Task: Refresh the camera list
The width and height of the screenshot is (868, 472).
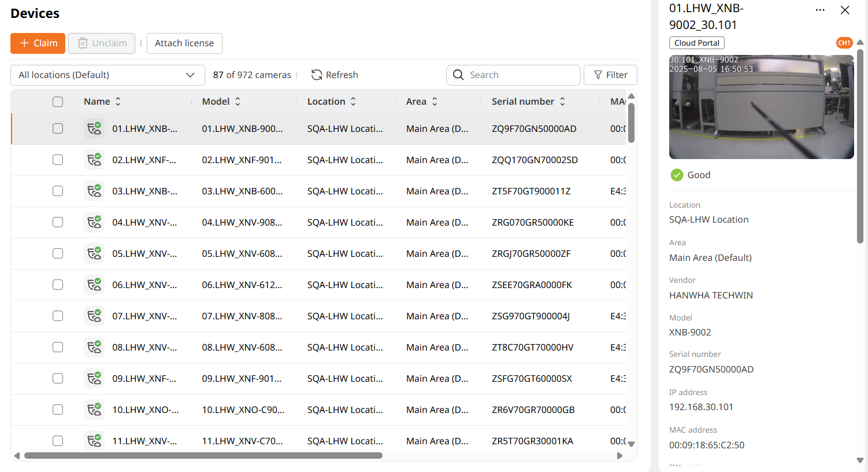Action: click(335, 75)
